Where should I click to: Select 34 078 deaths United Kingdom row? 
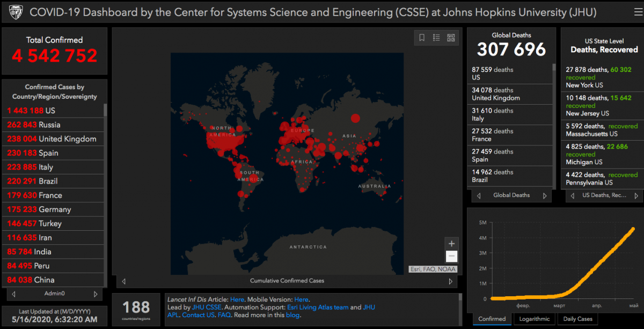(510, 94)
